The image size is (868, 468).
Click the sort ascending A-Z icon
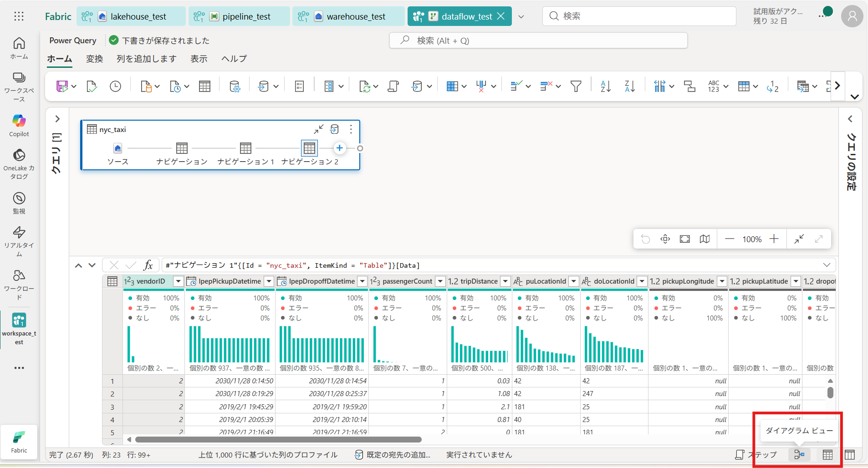click(x=605, y=86)
